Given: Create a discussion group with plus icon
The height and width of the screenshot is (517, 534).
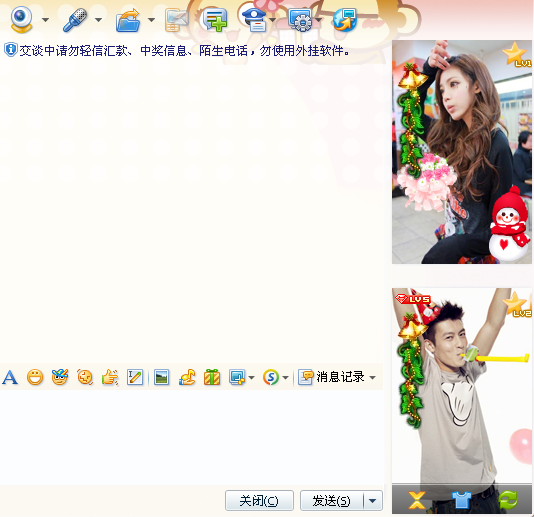Looking at the screenshot, I should (x=215, y=20).
